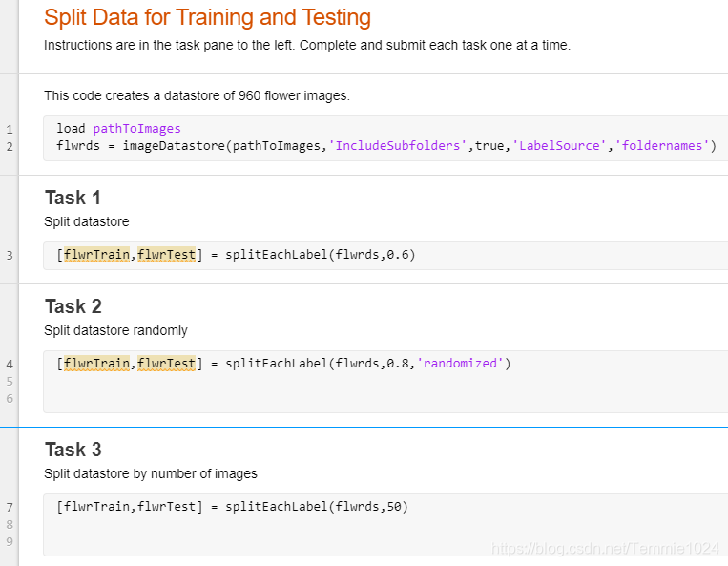This screenshot has height=566, width=728.
Task: Click the 'Split Data for Training and Testing' heading
Action: point(207,18)
